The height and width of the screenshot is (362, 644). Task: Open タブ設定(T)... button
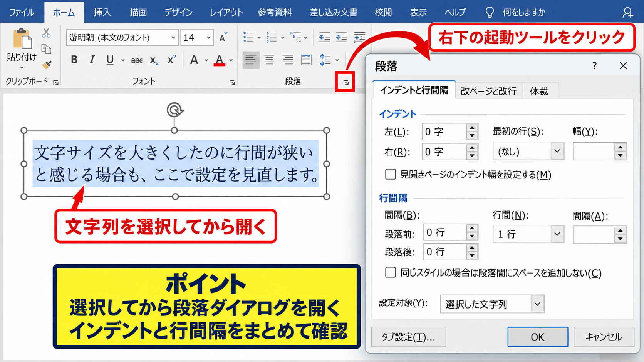click(408, 337)
